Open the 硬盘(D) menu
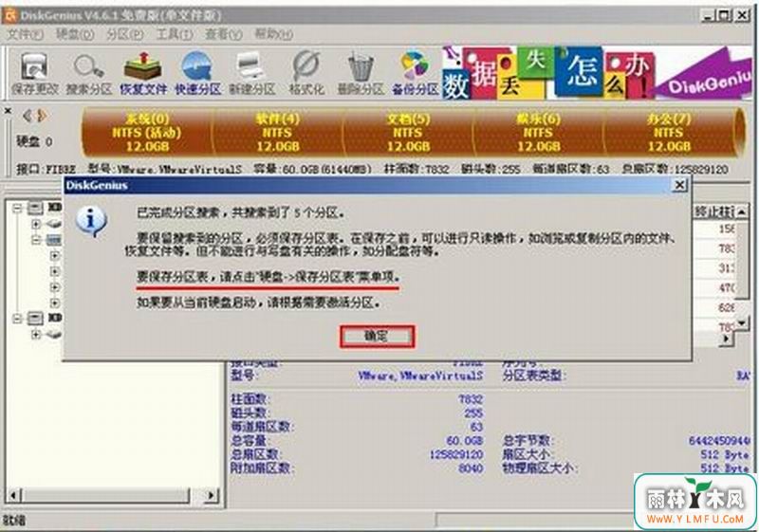 point(75,34)
